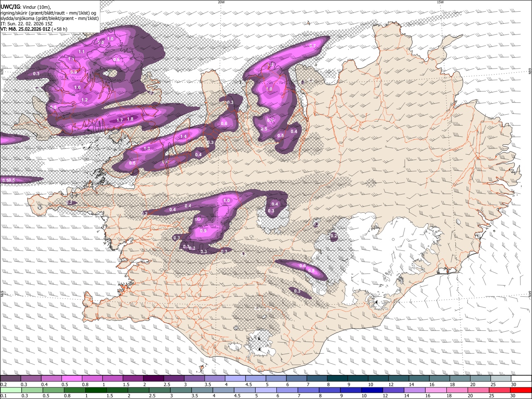Click the dark teal 8–9 snow legend swatch
Screen dimensions: 532x399
coord(337,378)
